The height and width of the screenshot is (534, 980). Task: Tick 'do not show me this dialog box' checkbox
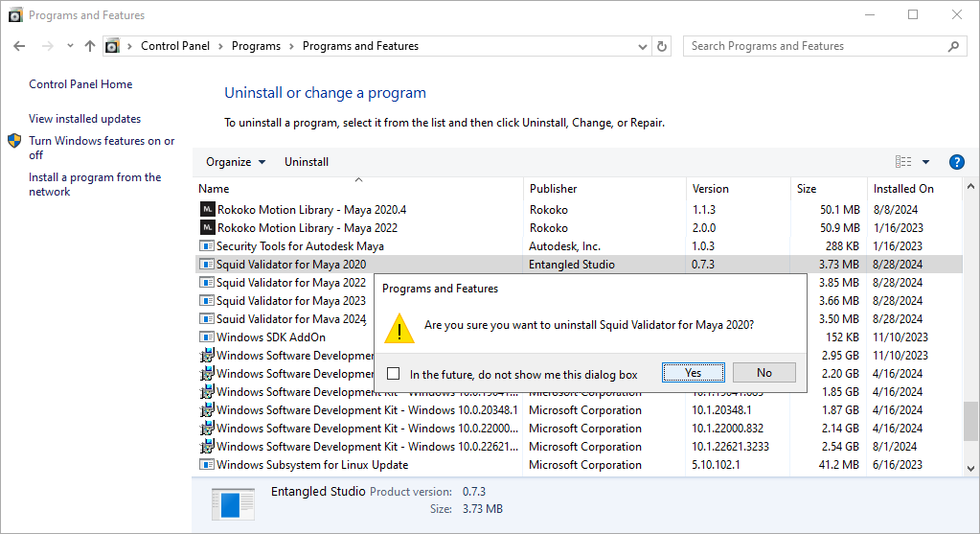[x=393, y=374]
